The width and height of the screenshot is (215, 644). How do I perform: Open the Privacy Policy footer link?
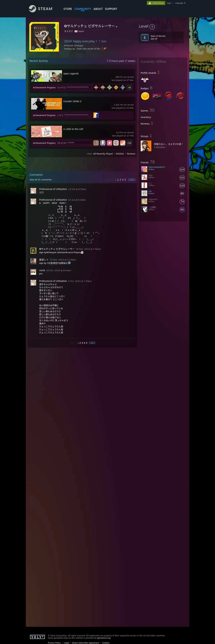coord(54,642)
